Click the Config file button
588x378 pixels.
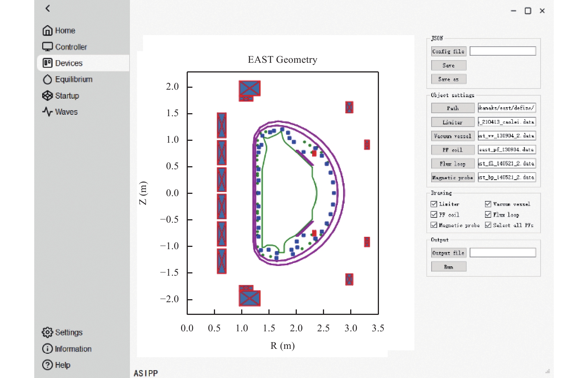point(448,51)
